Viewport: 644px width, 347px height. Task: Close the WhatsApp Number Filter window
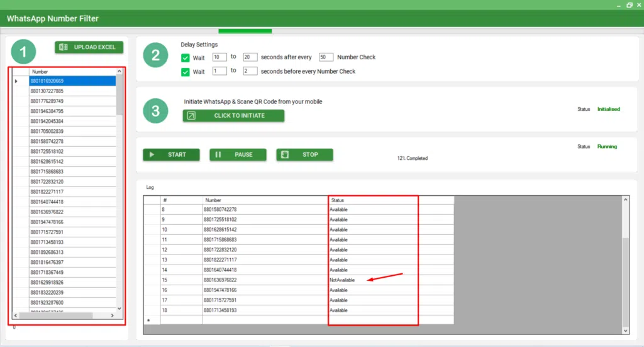pos(639,5)
